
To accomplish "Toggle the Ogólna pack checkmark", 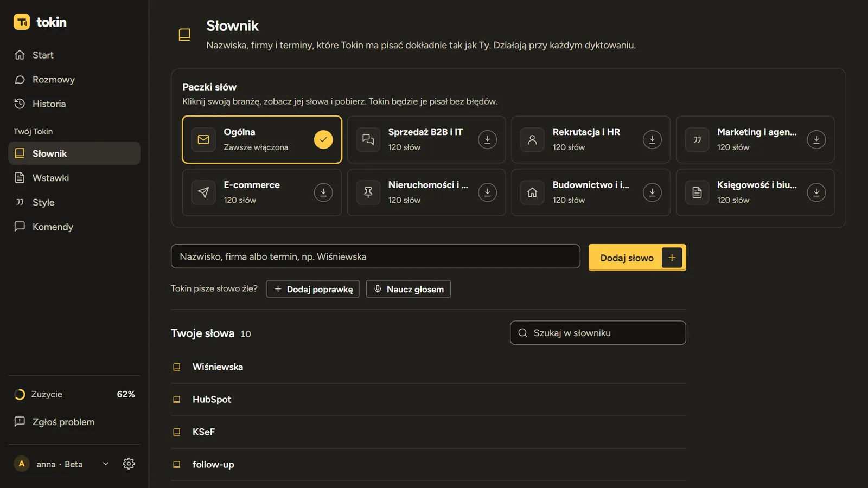I will click(323, 139).
